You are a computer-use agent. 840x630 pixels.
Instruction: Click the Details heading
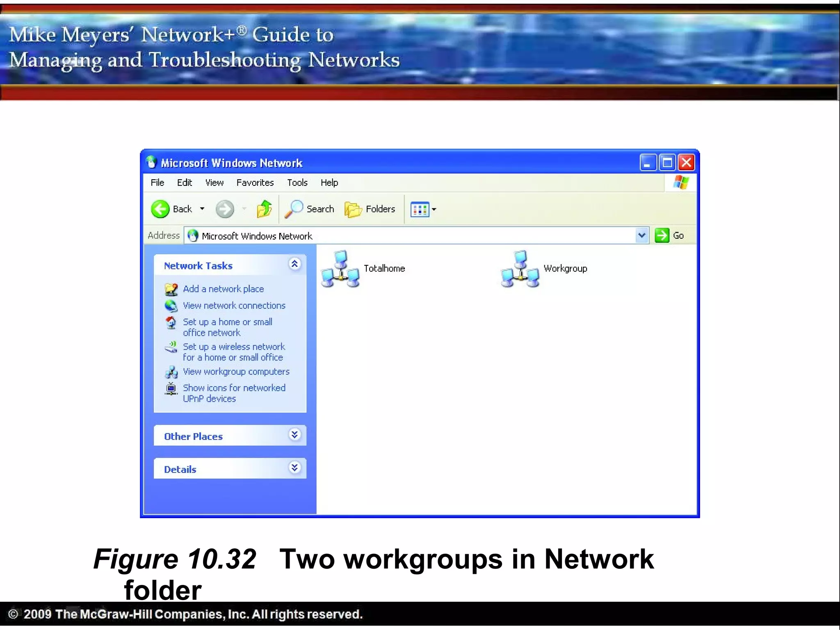tap(180, 469)
